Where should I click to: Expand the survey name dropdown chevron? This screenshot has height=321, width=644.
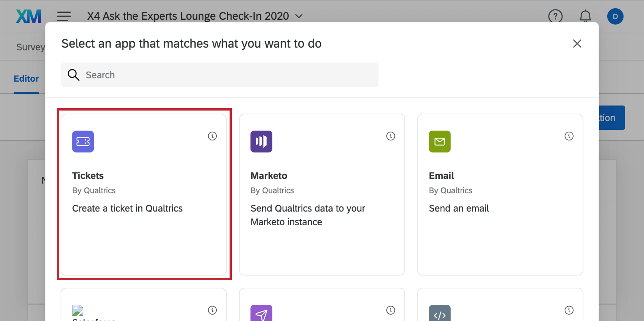pos(299,17)
